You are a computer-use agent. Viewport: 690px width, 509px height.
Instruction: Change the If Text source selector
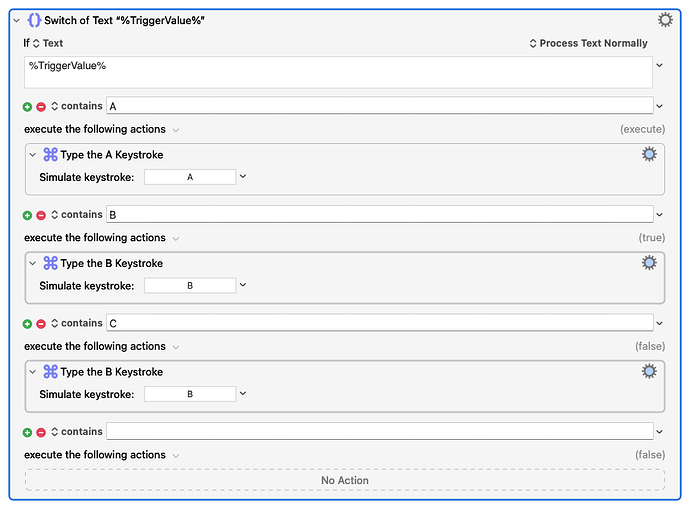coord(48,43)
